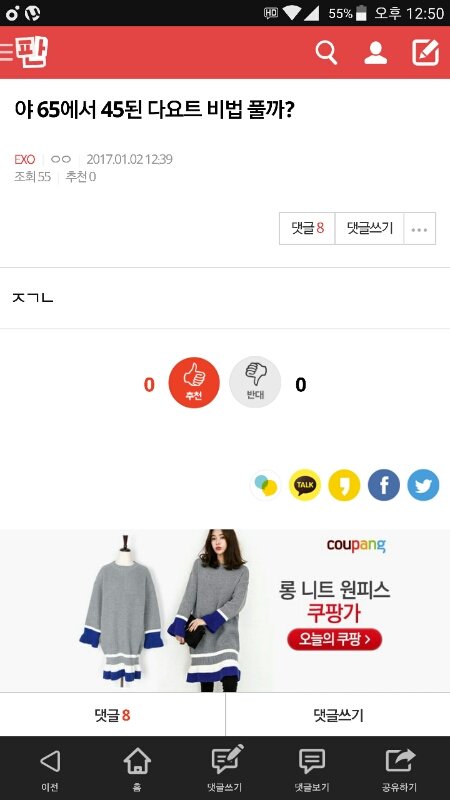Tap the write-post pencil icon
450x800 pixels.
(426, 53)
